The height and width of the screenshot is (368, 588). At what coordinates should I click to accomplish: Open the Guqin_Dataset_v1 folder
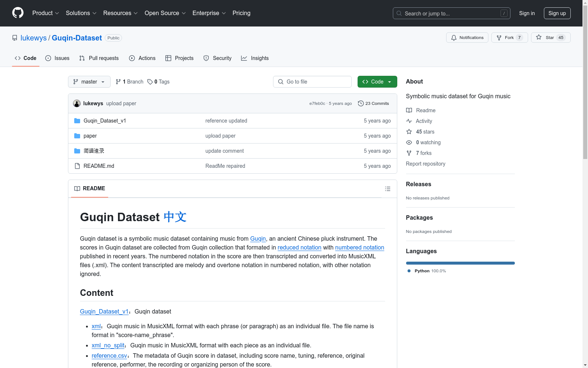[x=105, y=121]
